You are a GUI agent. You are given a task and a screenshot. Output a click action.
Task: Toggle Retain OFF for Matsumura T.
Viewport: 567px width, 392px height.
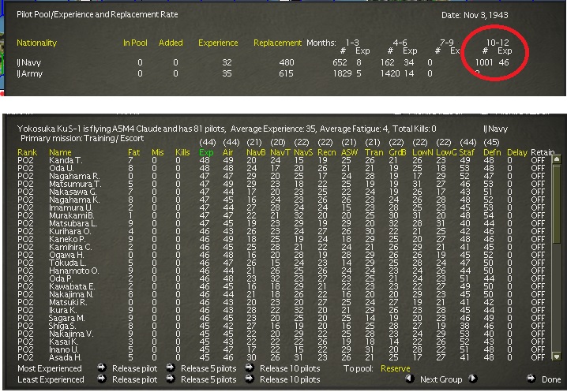(538, 185)
